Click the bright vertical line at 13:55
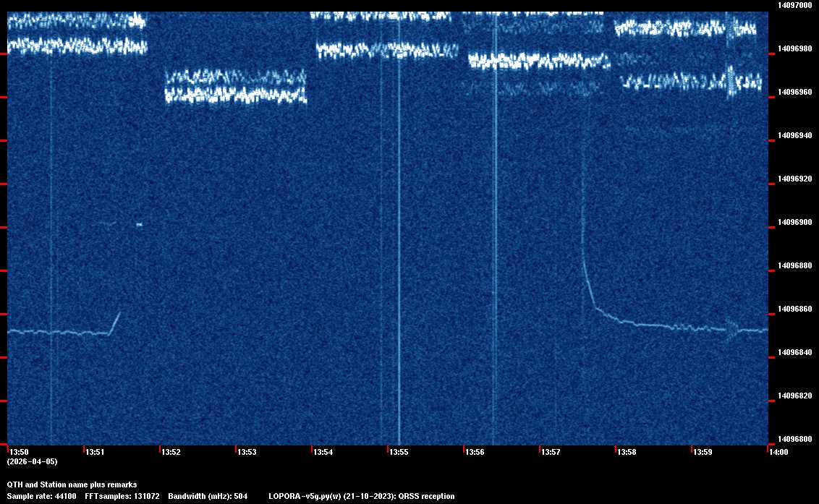Viewport: 819px width, 504px height. click(x=399, y=230)
